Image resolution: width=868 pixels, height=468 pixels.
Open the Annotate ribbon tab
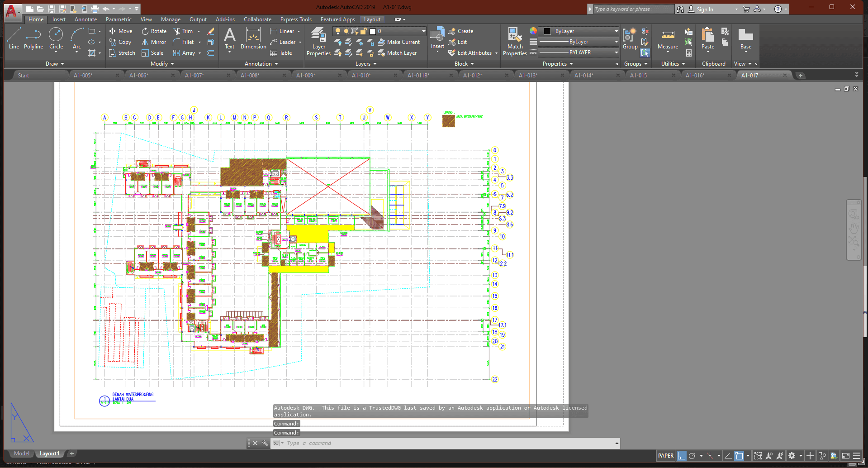click(x=85, y=19)
